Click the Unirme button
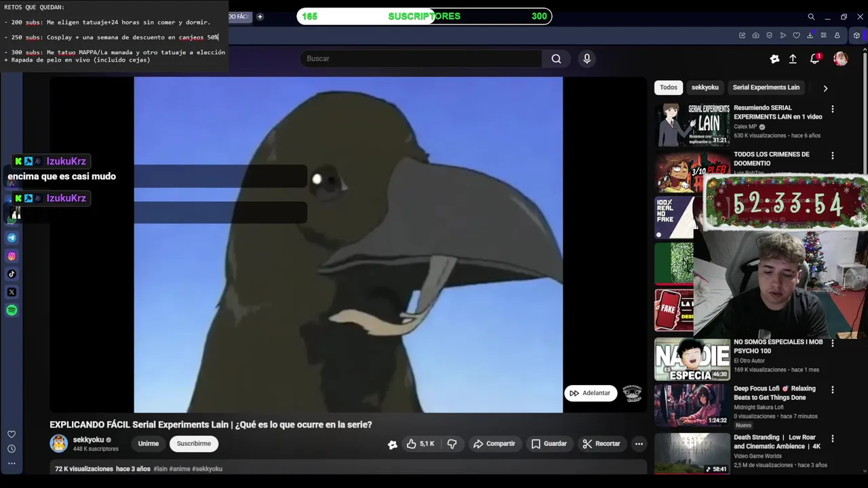 149,444
